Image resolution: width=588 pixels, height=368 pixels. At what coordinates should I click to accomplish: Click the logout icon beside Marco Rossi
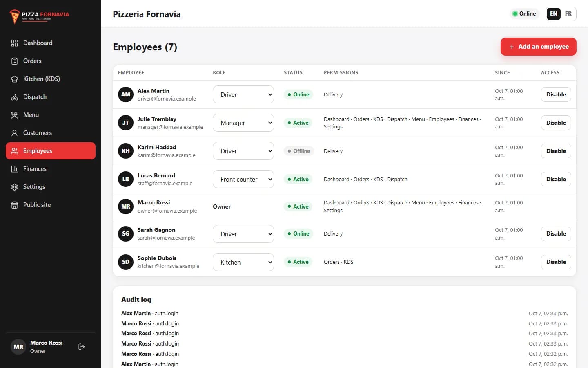[82, 347]
